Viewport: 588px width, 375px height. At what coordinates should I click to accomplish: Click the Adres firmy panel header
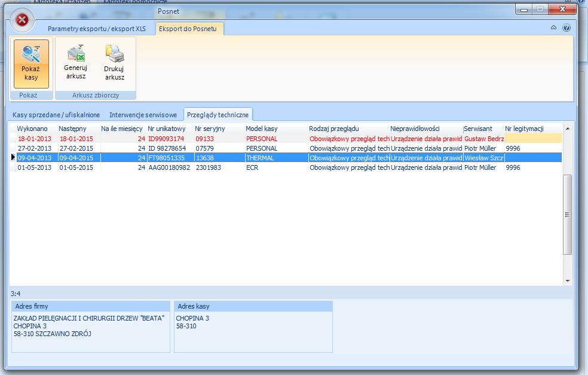(91, 306)
